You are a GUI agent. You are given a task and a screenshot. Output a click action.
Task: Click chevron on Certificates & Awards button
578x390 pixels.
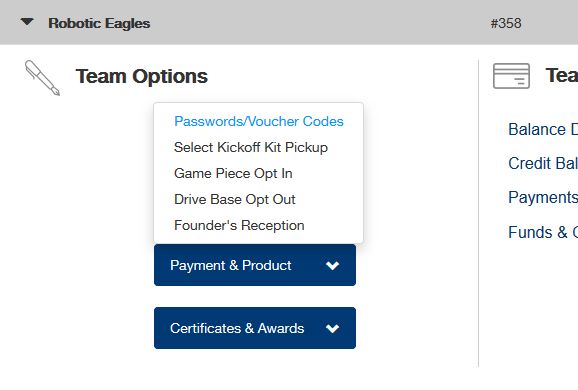coord(332,328)
